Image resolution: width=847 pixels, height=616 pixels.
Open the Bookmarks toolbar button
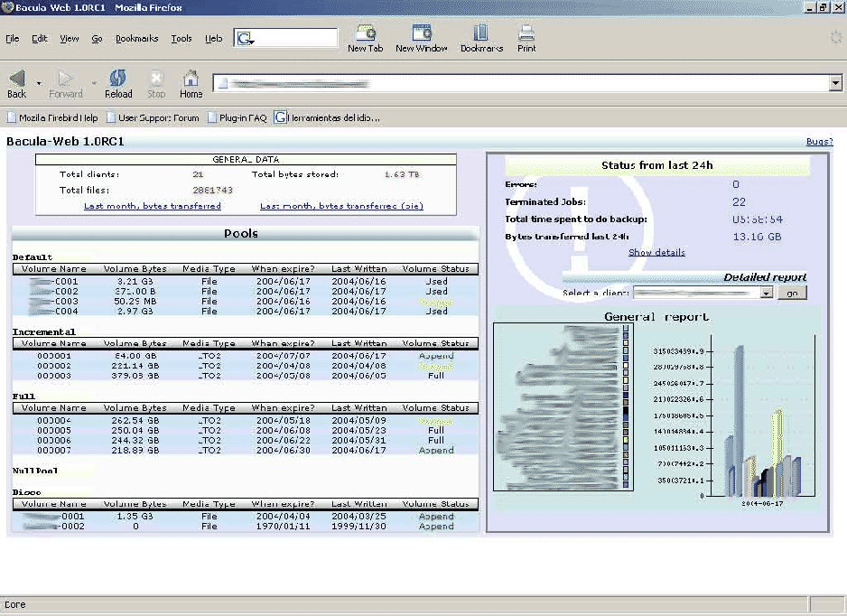click(481, 38)
